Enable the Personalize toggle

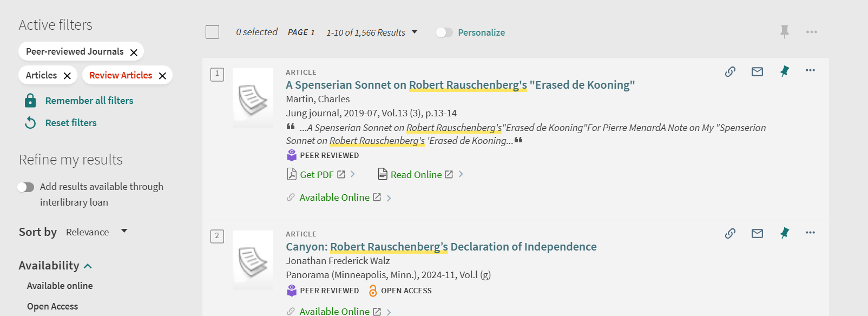(444, 32)
